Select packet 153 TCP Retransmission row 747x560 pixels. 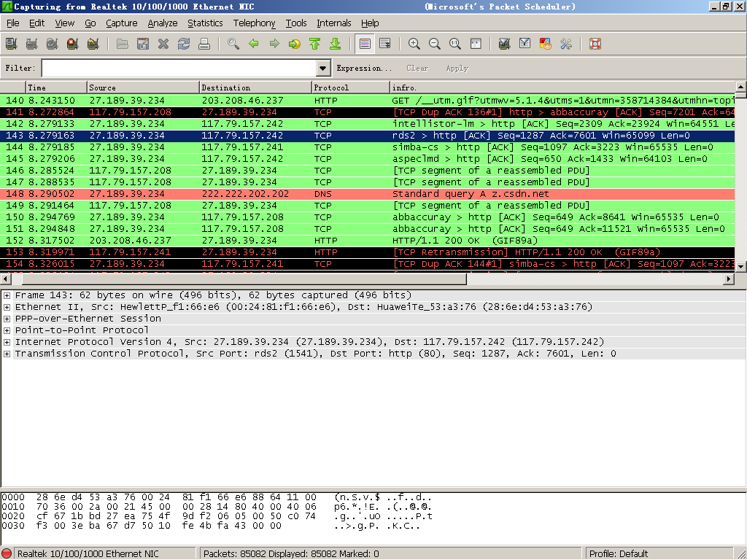click(x=368, y=252)
